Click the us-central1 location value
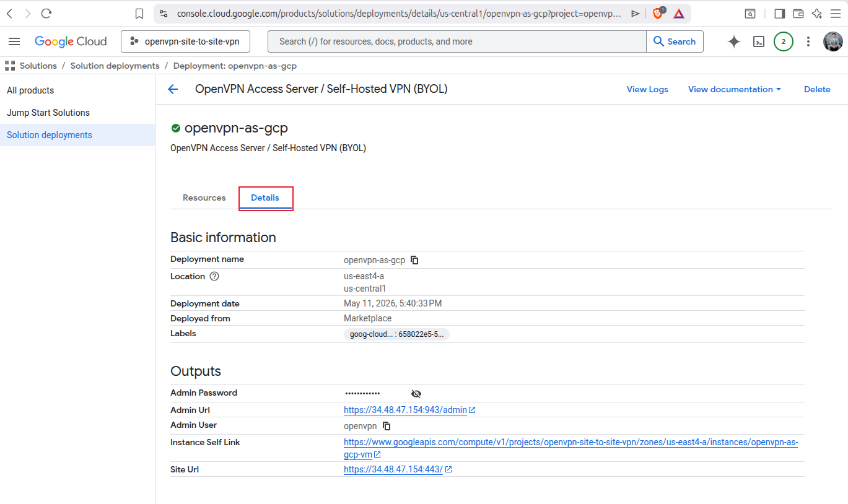The image size is (848, 504). point(365,289)
